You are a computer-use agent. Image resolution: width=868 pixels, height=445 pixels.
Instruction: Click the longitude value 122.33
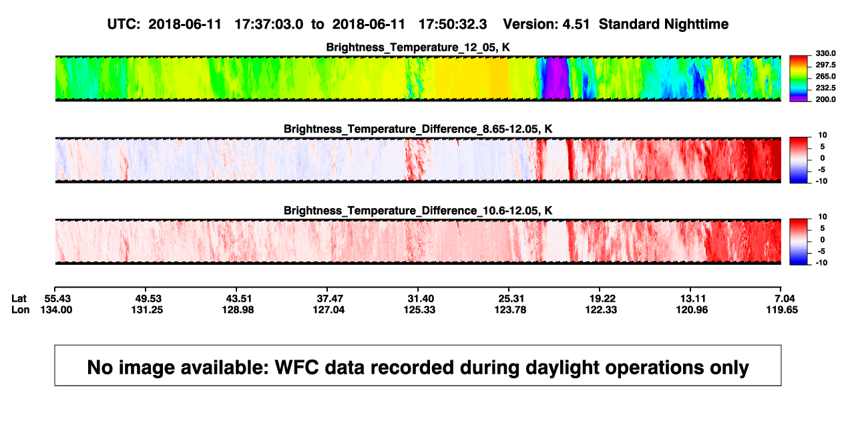point(600,310)
